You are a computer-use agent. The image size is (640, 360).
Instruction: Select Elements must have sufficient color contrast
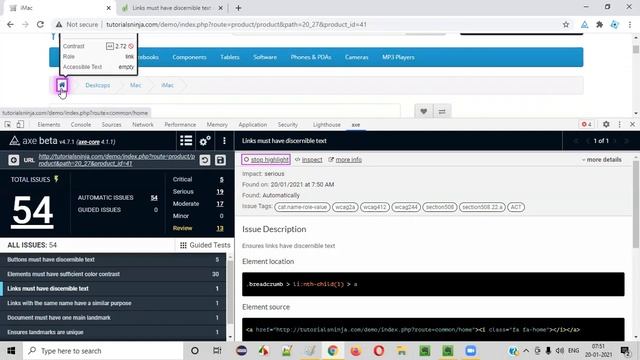pos(113,274)
